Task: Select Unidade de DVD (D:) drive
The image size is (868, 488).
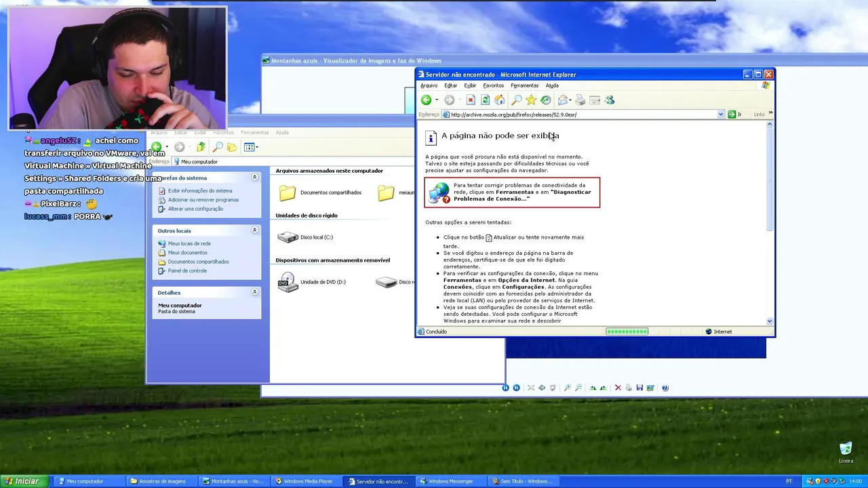Action: 311,282
